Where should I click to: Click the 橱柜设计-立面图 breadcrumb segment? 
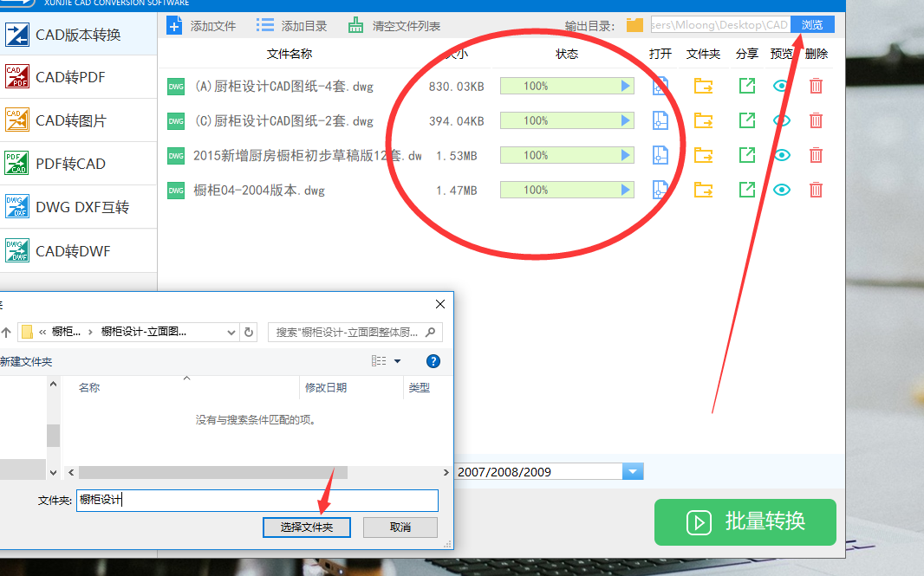click(144, 332)
